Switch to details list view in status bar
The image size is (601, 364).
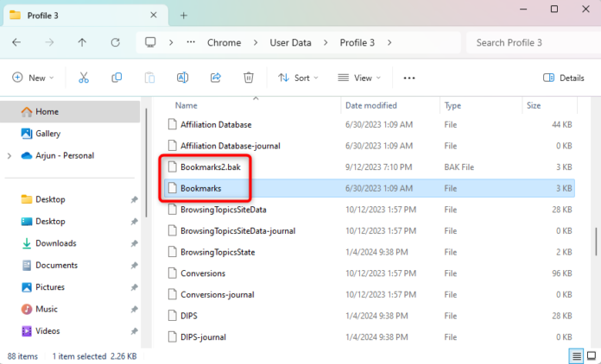pyautogui.click(x=576, y=356)
